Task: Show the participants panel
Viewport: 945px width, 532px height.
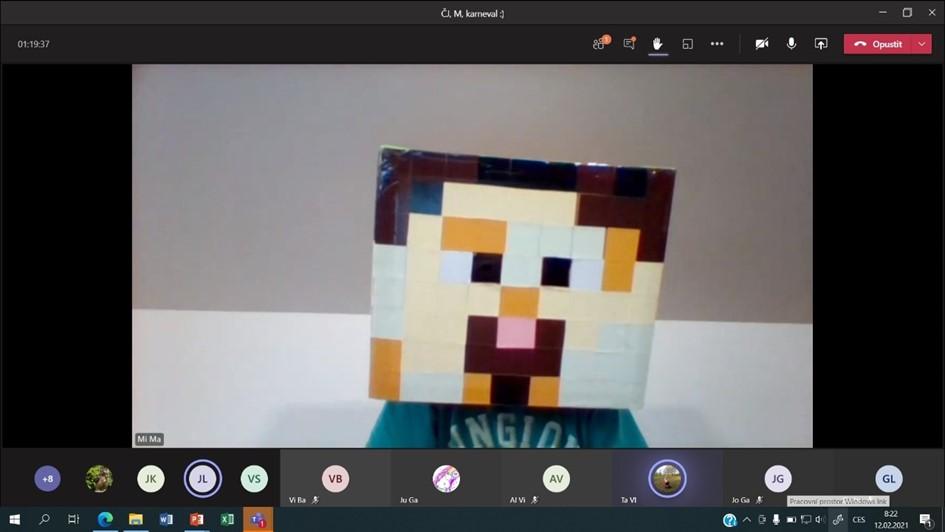Action: (601, 43)
